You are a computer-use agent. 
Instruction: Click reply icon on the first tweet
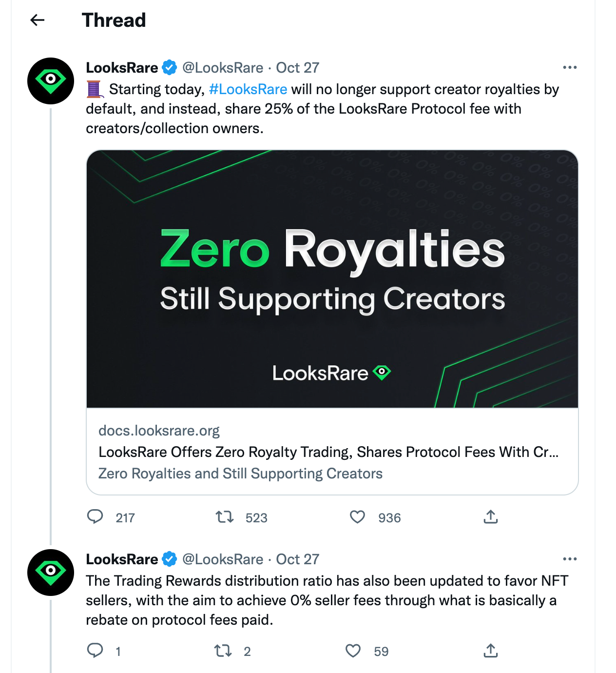(x=95, y=516)
